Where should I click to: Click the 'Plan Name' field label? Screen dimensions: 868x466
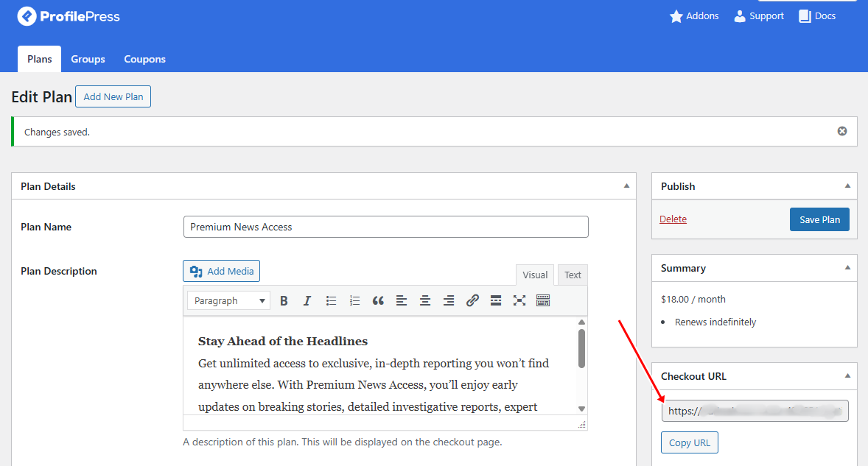[46, 227]
